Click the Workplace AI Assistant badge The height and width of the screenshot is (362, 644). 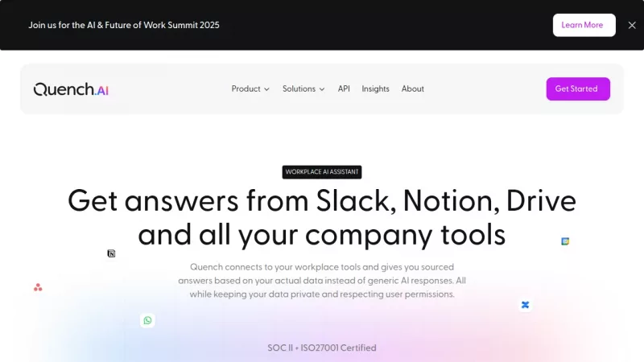322,172
